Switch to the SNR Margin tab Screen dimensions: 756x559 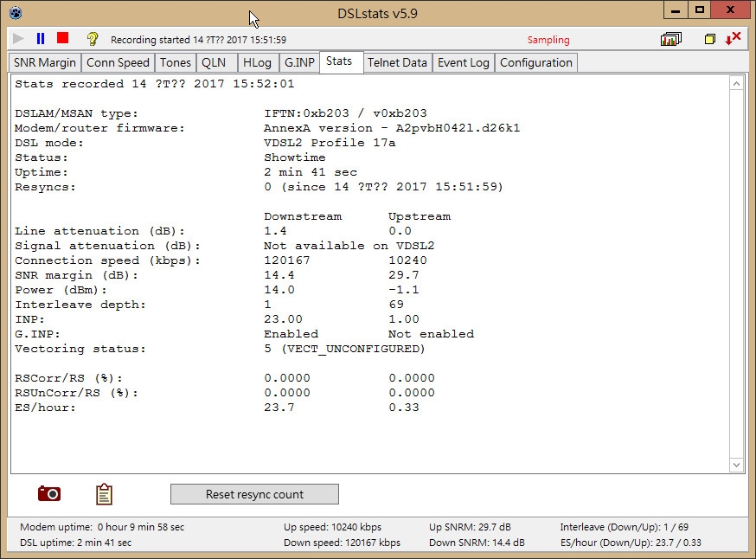[45, 62]
